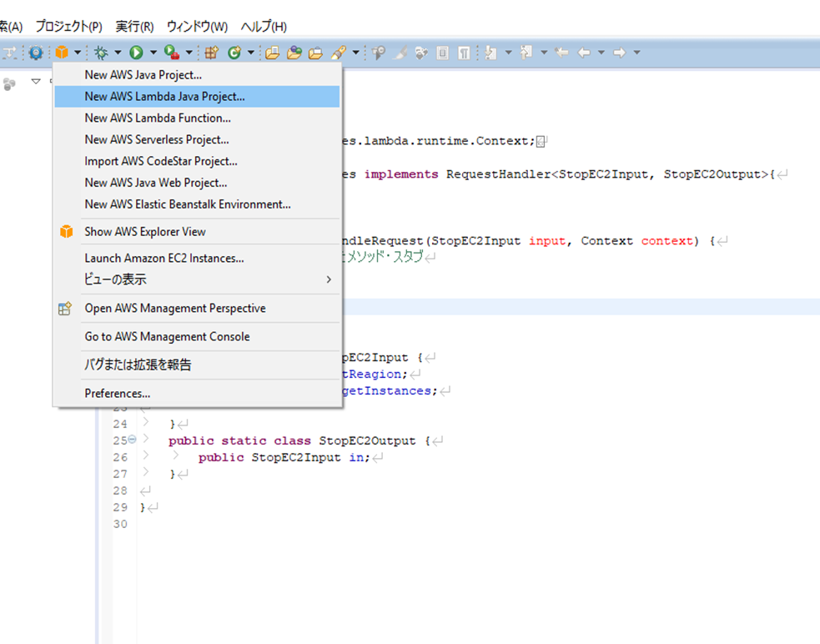Click the blue gear toolbar icon
Screen dimensions: 820x644
click(36, 53)
